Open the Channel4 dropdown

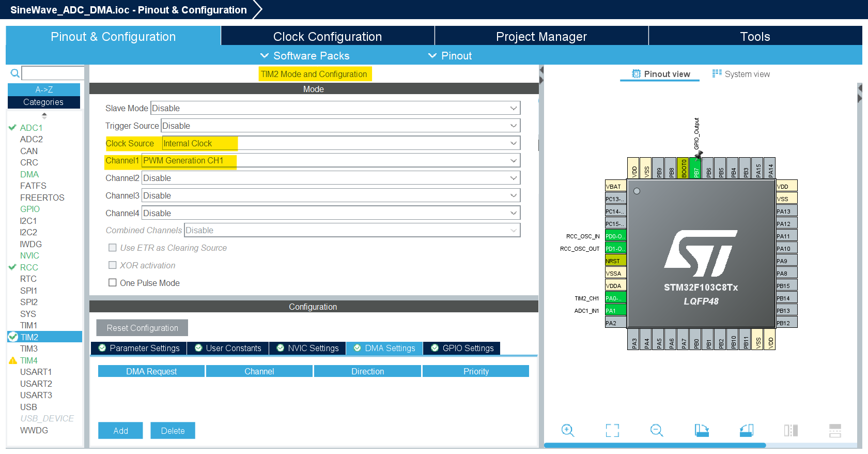331,213
